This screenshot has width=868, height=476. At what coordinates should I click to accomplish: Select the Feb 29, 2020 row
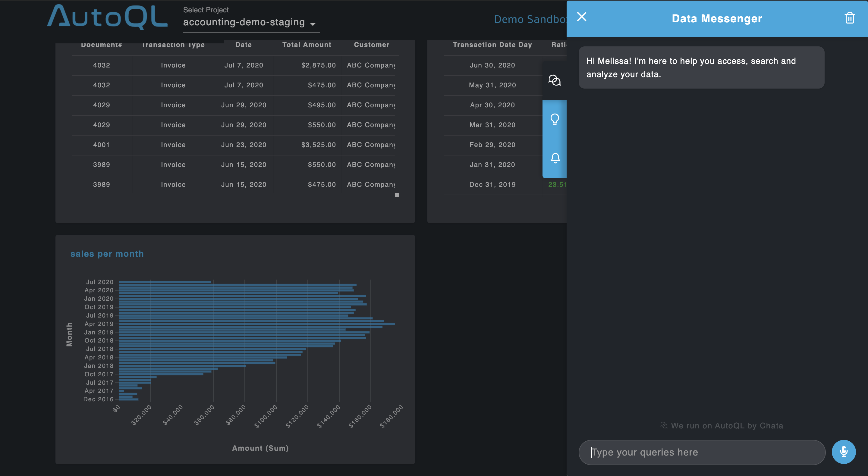tap(492, 145)
